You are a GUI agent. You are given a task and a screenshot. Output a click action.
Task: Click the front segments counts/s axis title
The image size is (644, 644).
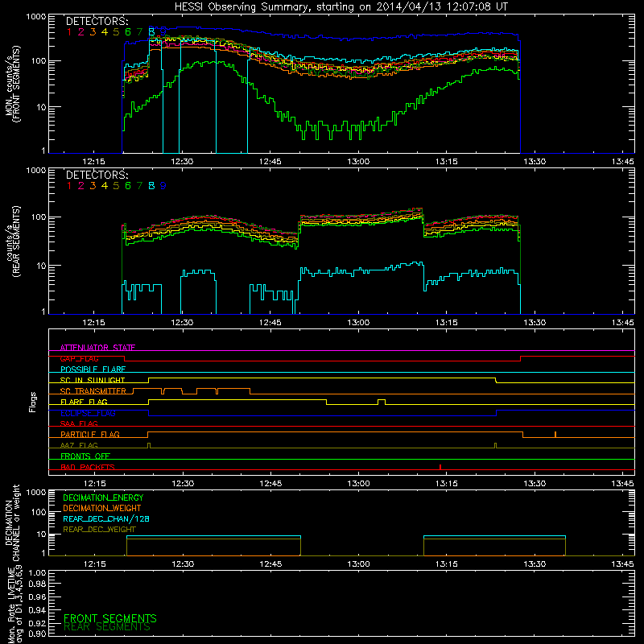tap(13, 84)
